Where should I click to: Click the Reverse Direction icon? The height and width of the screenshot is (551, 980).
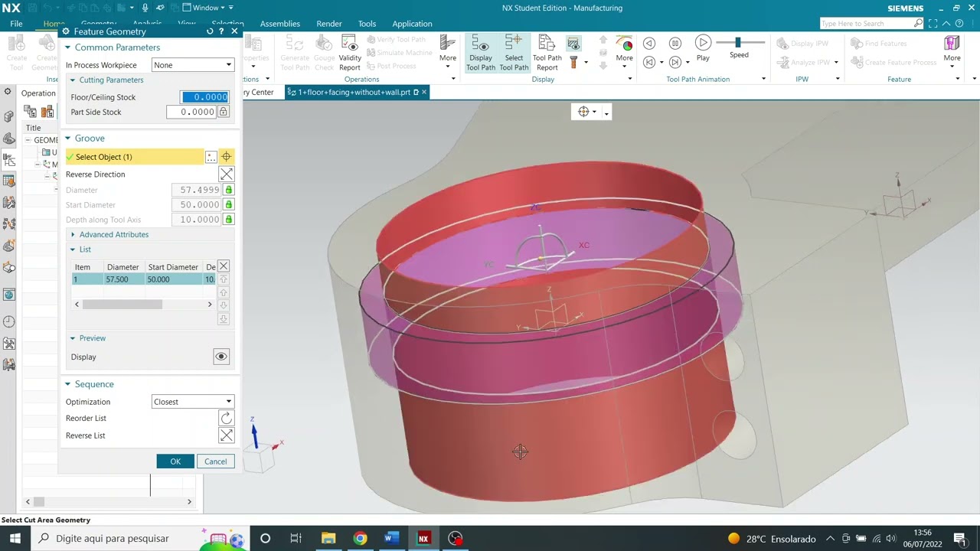click(226, 174)
